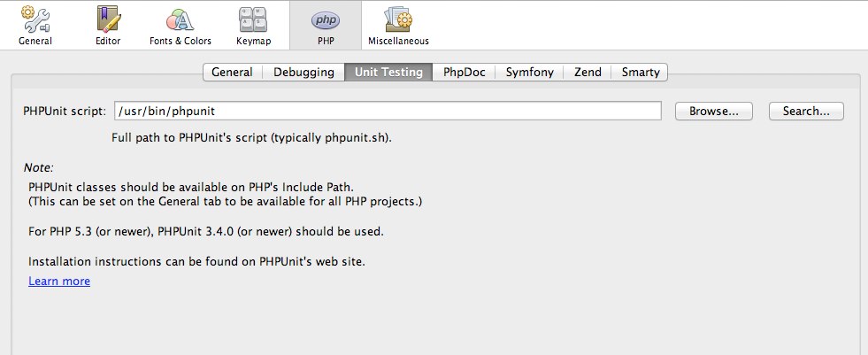Switch to the Smarty tab
This screenshot has height=355, width=868.
(x=639, y=73)
